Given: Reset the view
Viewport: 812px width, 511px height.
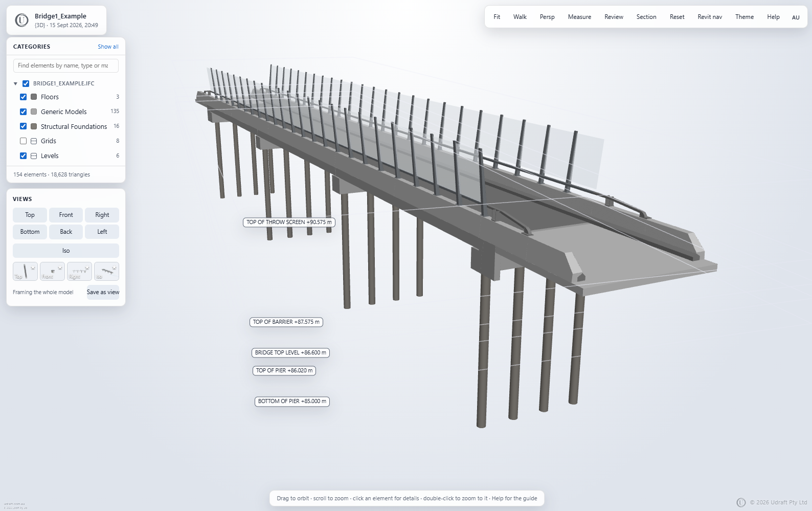Looking at the screenshot, I should [x=677, y=17].
